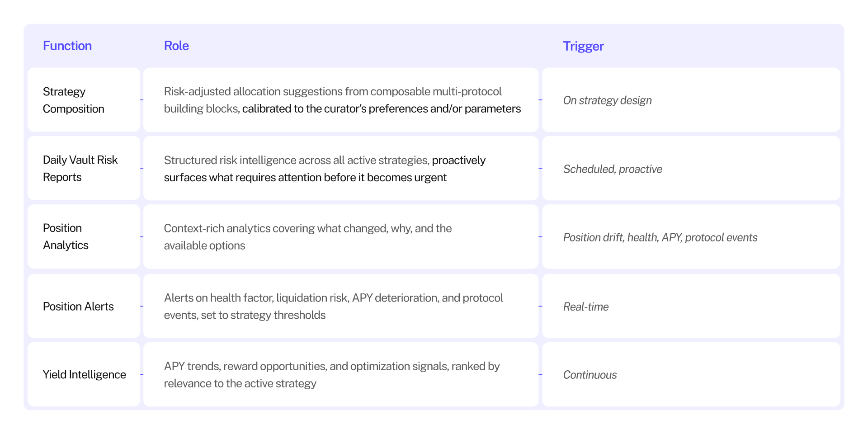The height and width of the screenshot is (434, 868).
Task: Click the Scheduled, proactive trigger
Action: [x=613, y=169]
